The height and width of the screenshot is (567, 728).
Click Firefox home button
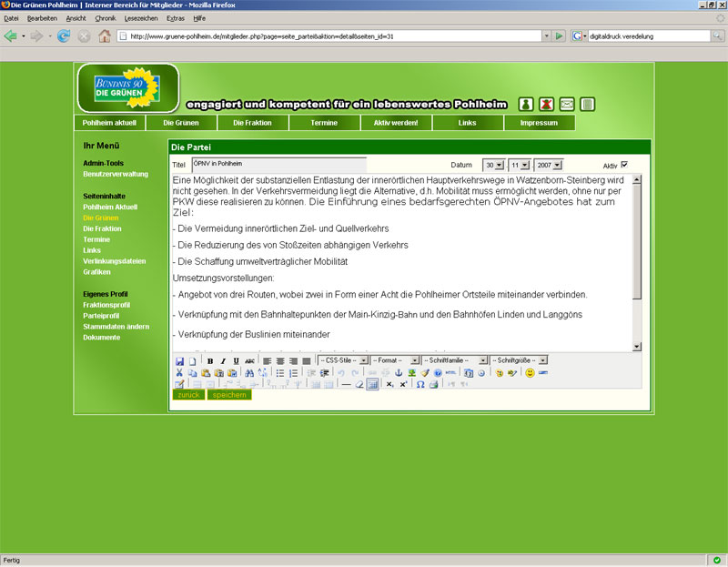[x=105, y=36]
